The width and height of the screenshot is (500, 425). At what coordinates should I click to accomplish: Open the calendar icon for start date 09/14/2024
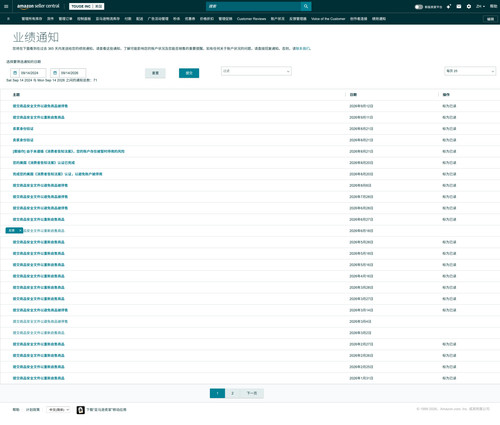(x=15, y=73)
